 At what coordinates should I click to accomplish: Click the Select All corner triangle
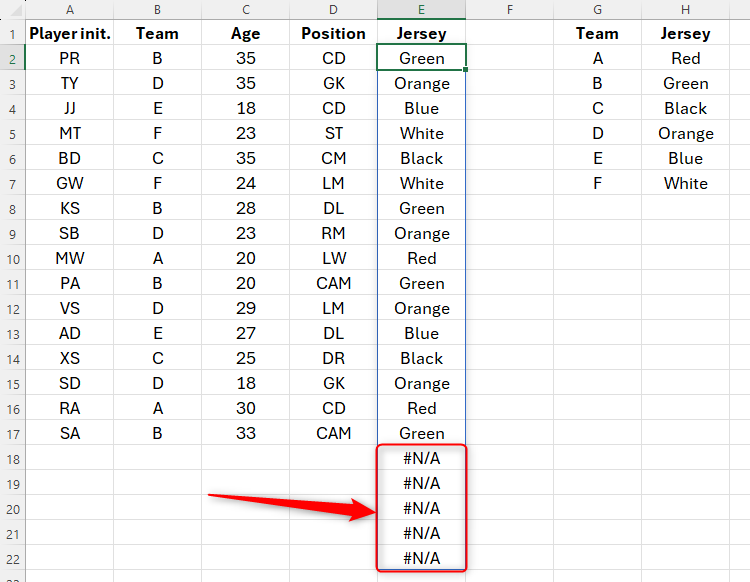[12, 9]
